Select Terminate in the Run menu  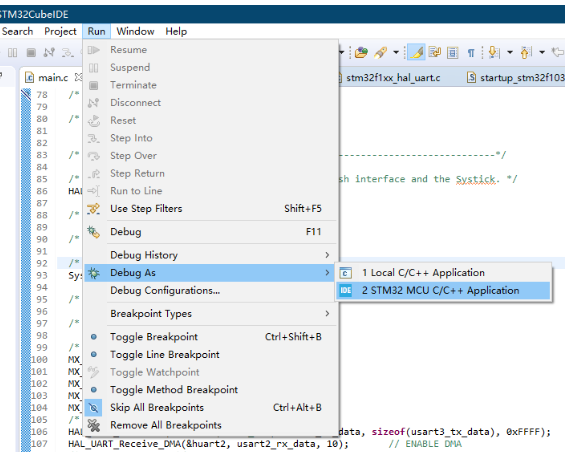tap(210, 85)
